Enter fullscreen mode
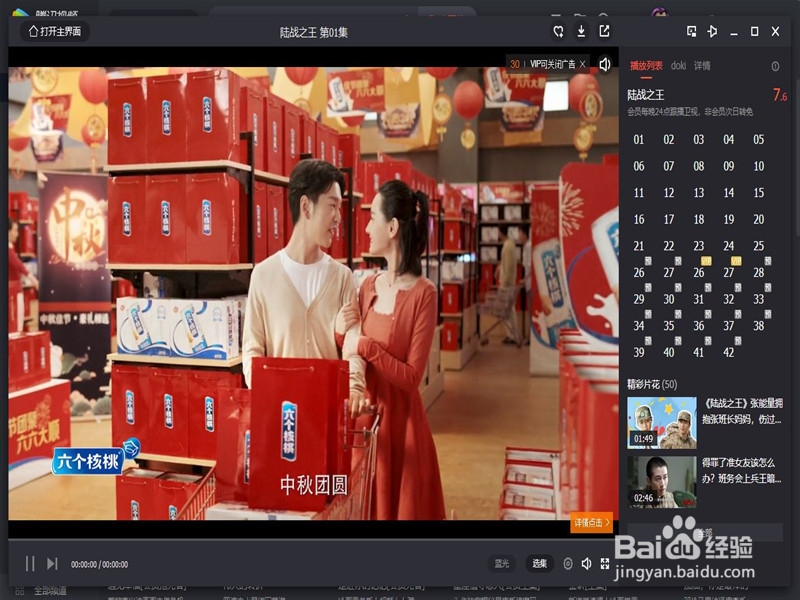The image size is (800, 600). tap(605, 563)
